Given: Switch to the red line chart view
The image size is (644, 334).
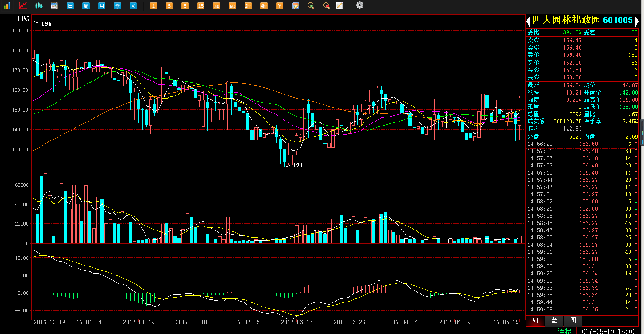Looking at the screenshot, I should coord(23,5).
